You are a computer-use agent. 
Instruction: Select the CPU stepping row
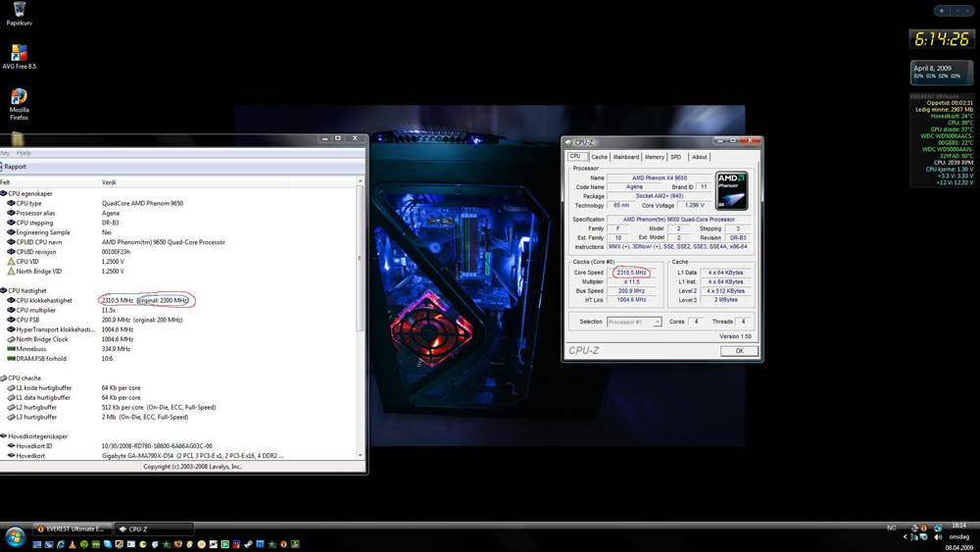(178, 223)
